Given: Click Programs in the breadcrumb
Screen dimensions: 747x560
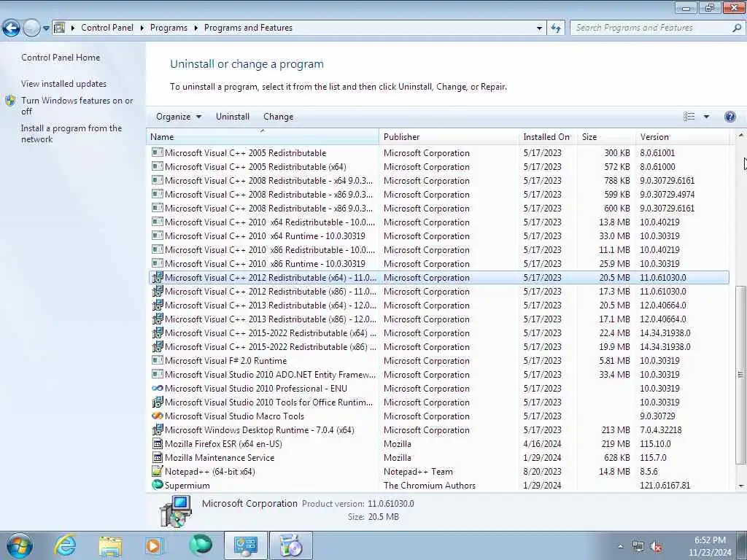Looking at the screenshot, I should point(169,28).
